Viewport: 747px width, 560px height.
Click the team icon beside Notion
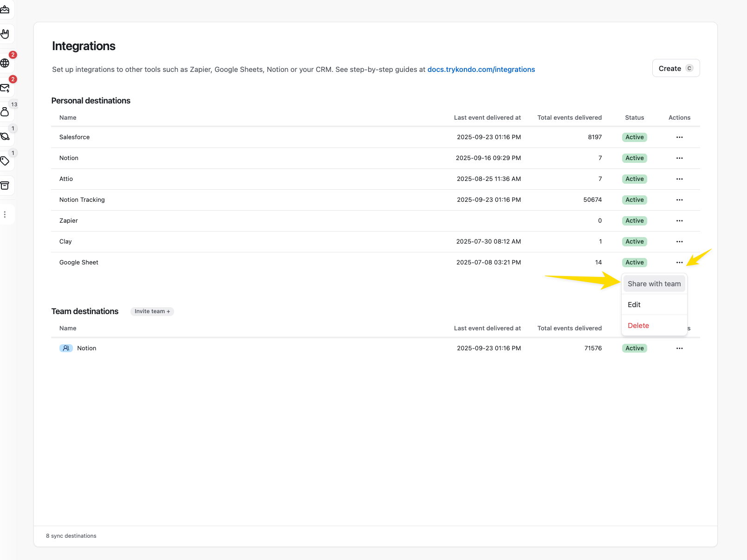click(x=66, y=348)
